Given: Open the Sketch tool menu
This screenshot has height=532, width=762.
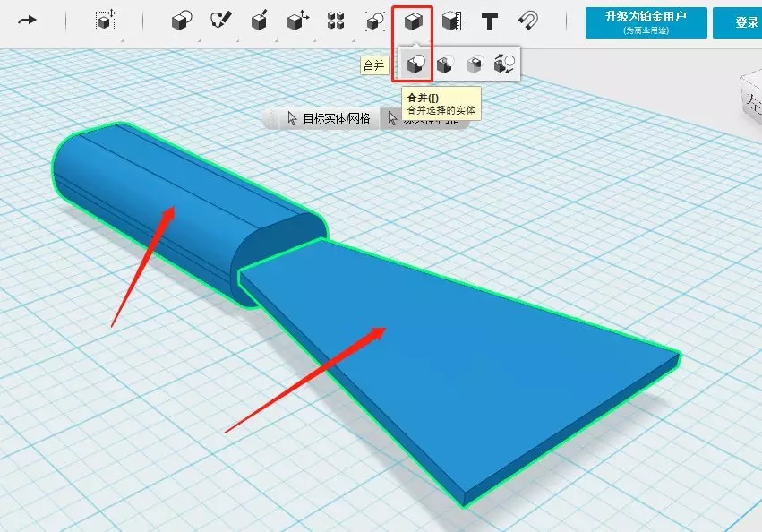Looking at the screenshot, I should [x=220, y=21].
